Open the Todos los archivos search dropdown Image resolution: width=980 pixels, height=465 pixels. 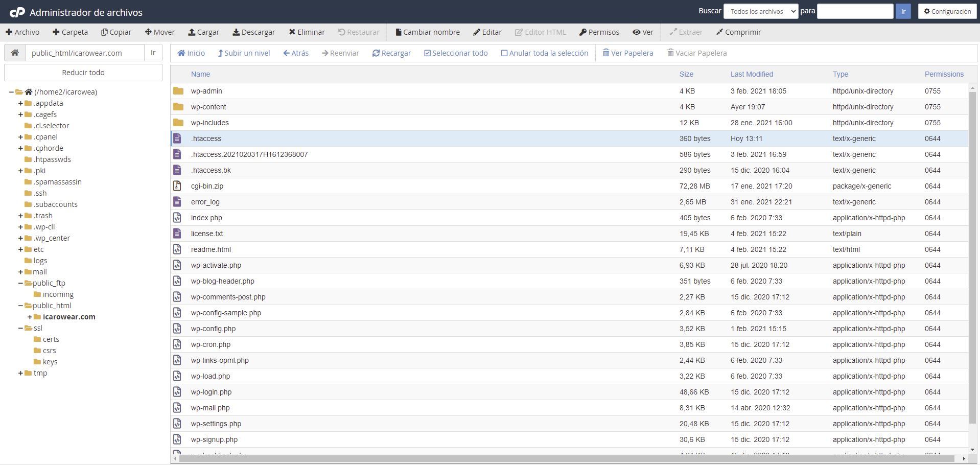[761, 11]
